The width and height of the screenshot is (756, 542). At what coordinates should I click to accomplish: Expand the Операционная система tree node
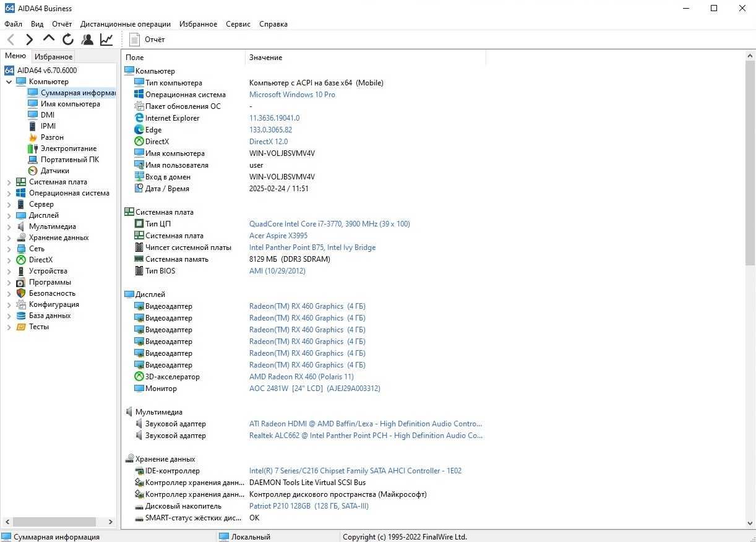point(9,193)
